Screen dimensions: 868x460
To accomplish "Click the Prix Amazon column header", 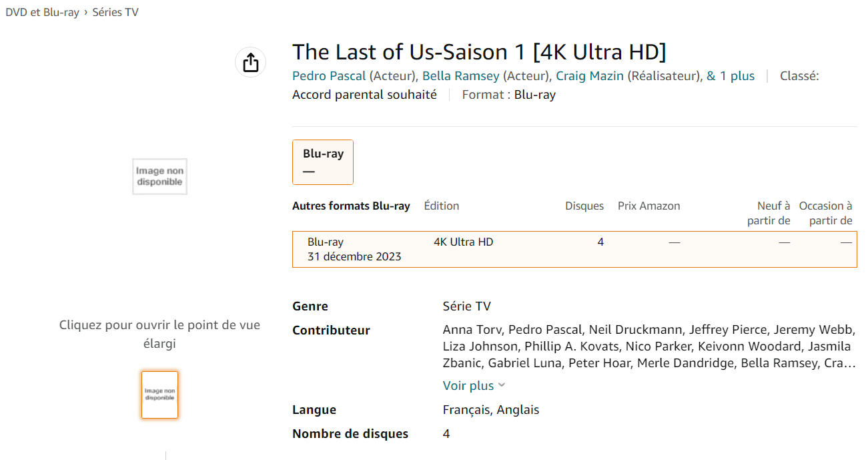I will (x=648, y=206).
